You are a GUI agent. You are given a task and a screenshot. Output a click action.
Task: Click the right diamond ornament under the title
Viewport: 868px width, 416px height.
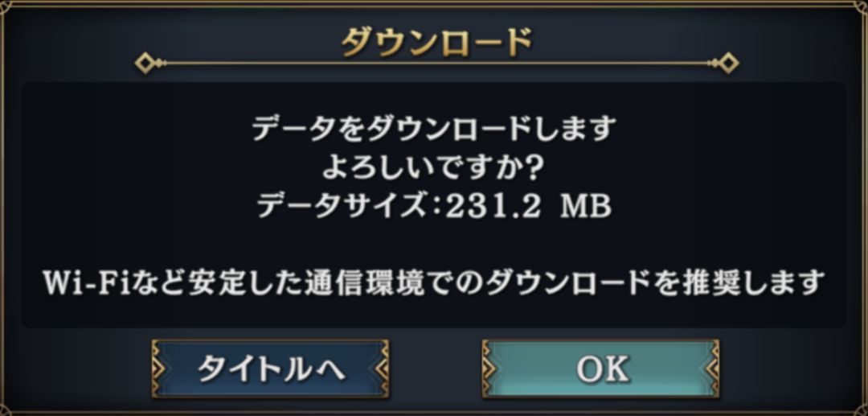click(x=728, y=63)
